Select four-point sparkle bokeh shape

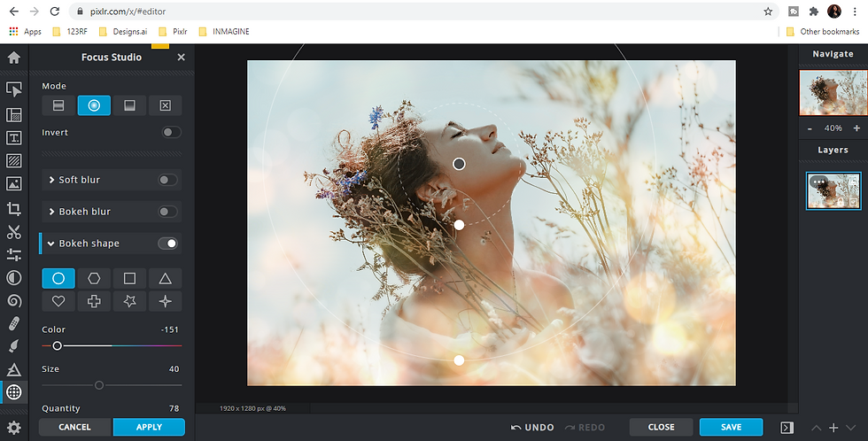[165, 301]
